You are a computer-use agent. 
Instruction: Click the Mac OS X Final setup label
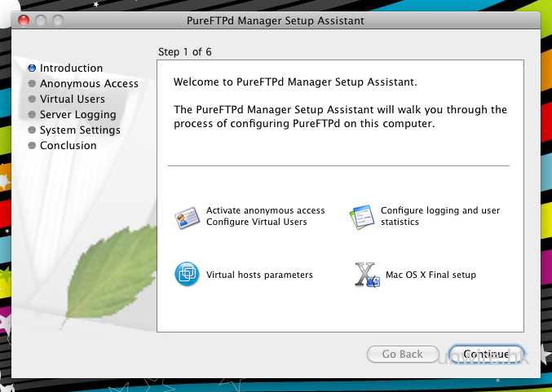click(x=431, y=275)
